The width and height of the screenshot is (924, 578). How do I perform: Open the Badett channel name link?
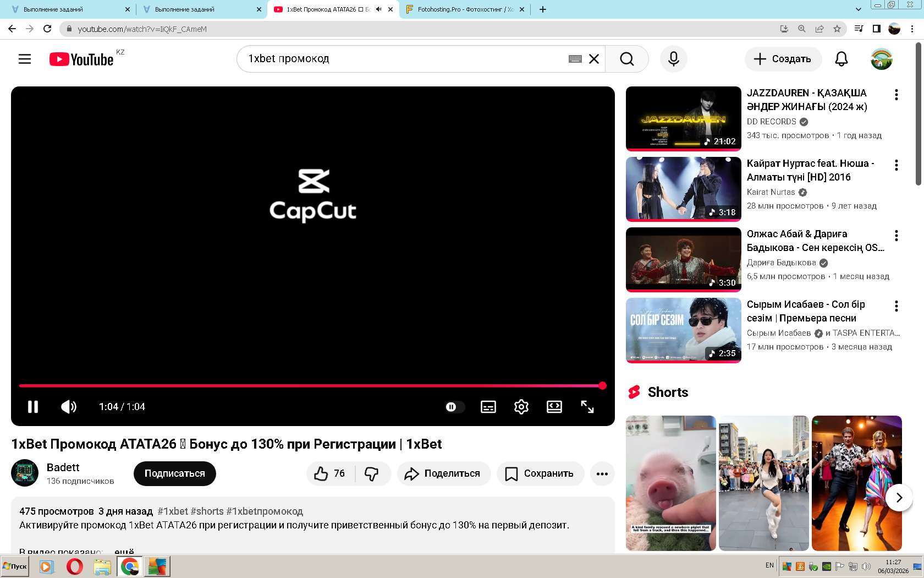[63, 467]
